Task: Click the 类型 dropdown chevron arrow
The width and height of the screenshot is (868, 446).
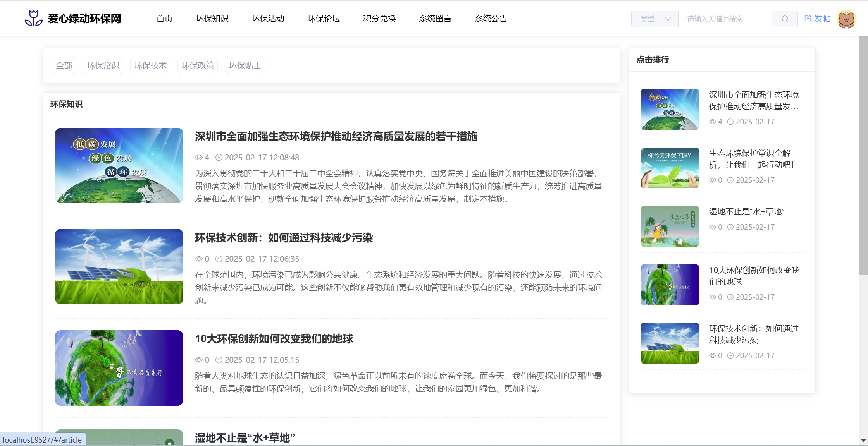Action: coord(668,19)
